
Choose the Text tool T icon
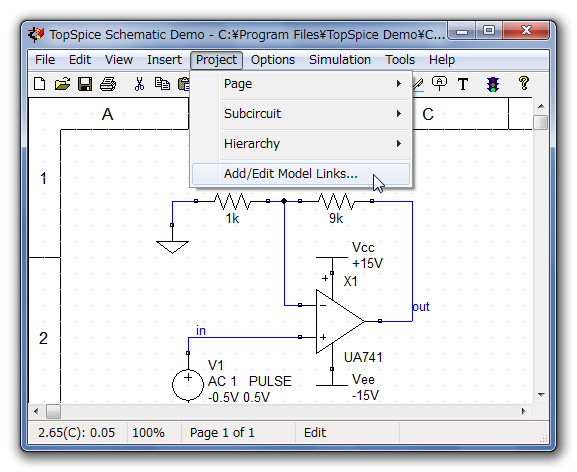point(463,84)
